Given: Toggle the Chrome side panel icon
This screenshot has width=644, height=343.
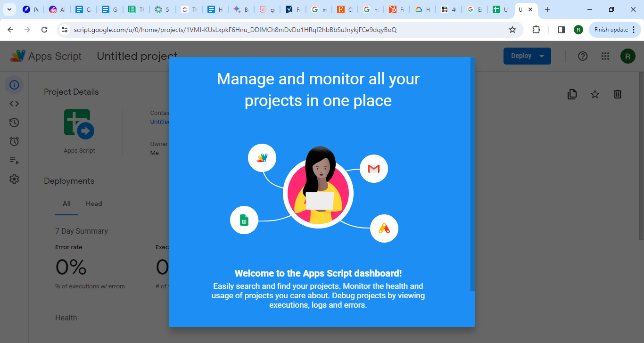Looking at the screenshot, I should pos(561,30).
